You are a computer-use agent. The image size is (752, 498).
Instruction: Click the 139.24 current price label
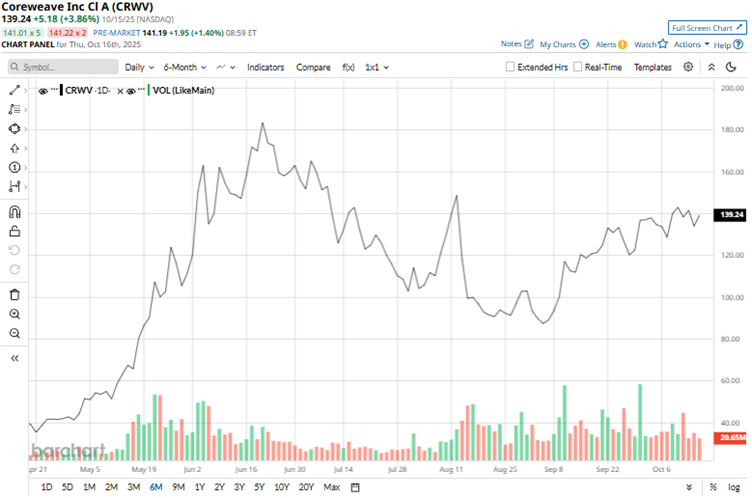pos(730,214)
